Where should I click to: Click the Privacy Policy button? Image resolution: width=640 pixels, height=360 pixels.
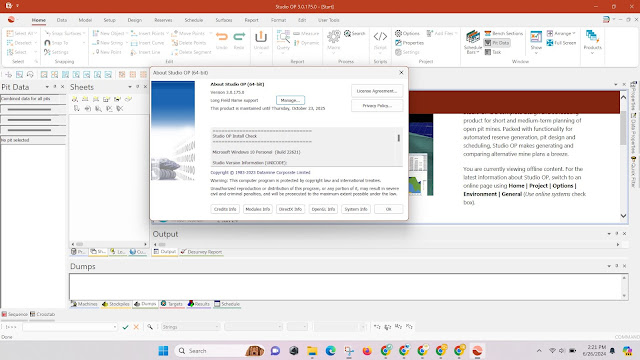(x=377, y=106)
